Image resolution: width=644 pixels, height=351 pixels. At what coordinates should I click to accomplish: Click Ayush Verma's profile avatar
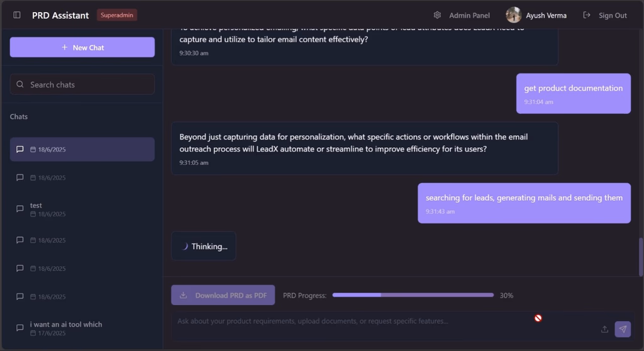(x=513, y=15)
